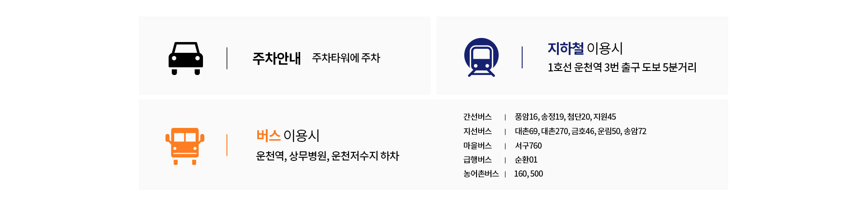
Task: Click the 1호선 운천역 3번 출구 directions text
Action: 622,67
